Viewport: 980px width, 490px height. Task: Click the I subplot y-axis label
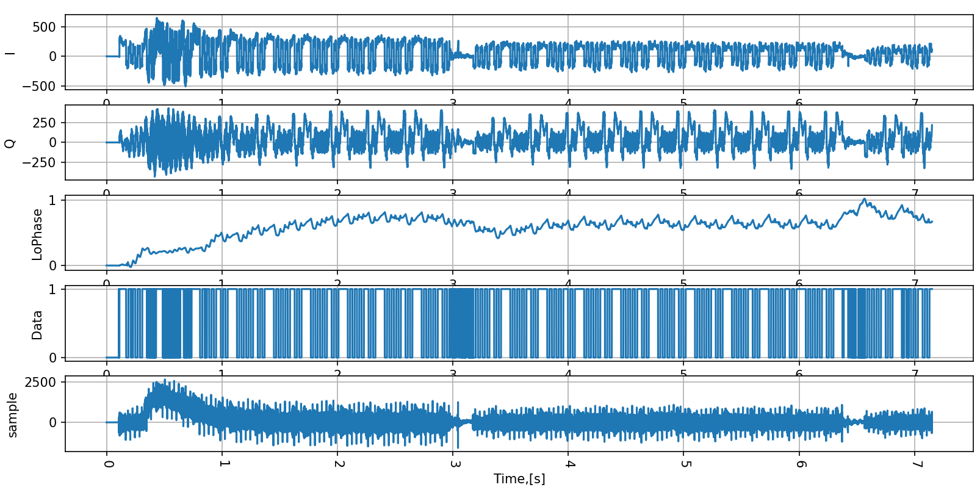pyautogui.click(x=9, y=54)
